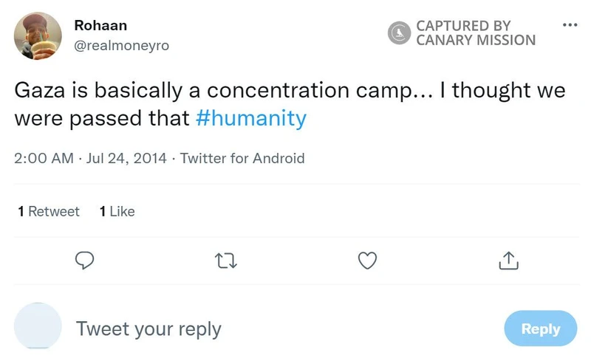591x364 pixels.
Task: Click the tweet text about Gaza
Action: click(290, 104)
